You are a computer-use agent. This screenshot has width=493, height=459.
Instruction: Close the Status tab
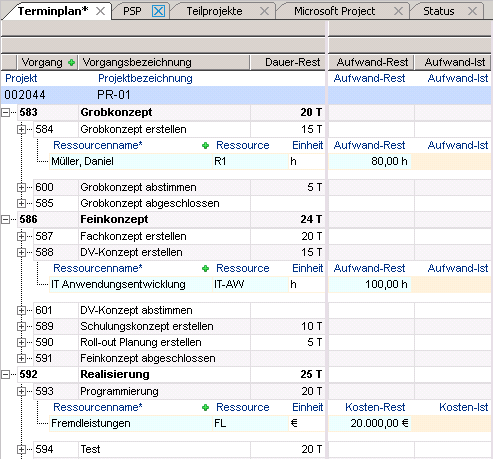[472, 11]
